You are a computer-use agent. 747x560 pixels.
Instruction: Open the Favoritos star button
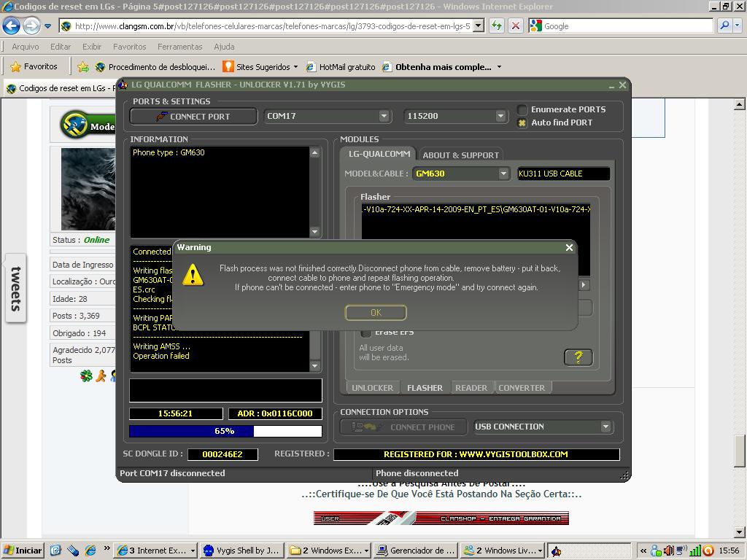[34, 66]
